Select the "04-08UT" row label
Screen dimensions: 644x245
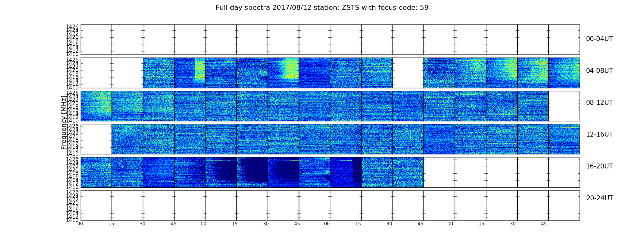click(x=599, y=71)
